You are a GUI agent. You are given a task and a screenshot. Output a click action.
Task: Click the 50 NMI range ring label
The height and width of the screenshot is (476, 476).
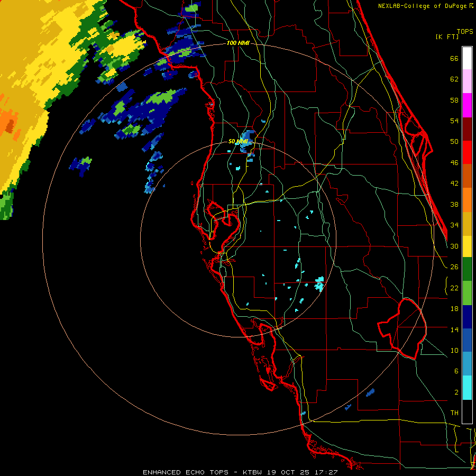pyautogui.click(x=237, y=141)
